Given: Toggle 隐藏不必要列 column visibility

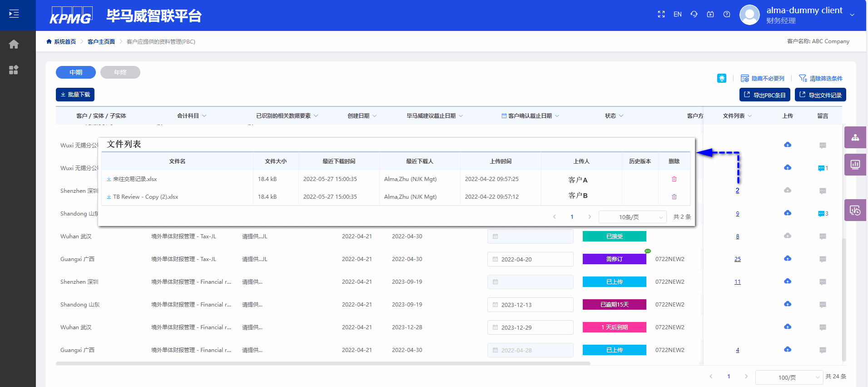Looking at the screenshot, I should 763,79.
